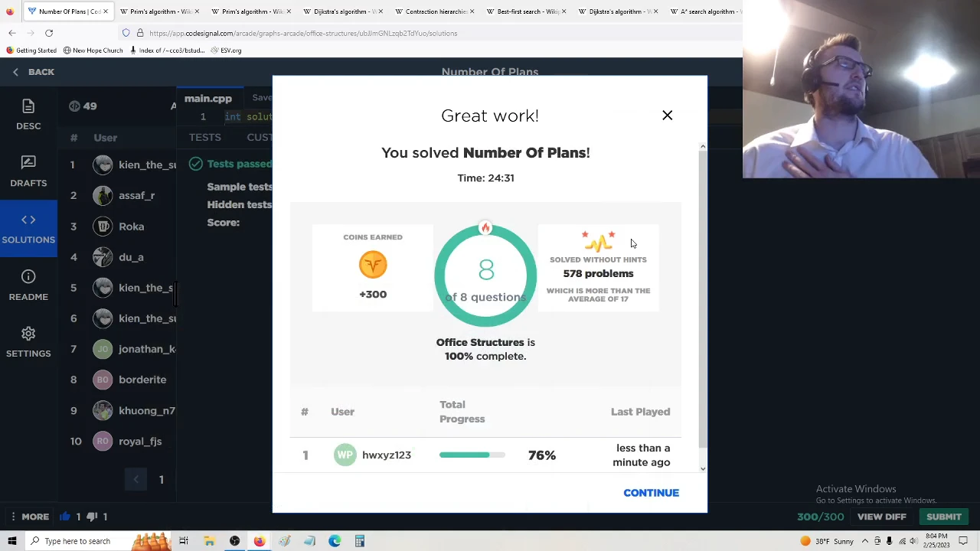The image size is (980, 551).
Task: Open the ESV.org bookmark
Action: [x=226, y=51]
